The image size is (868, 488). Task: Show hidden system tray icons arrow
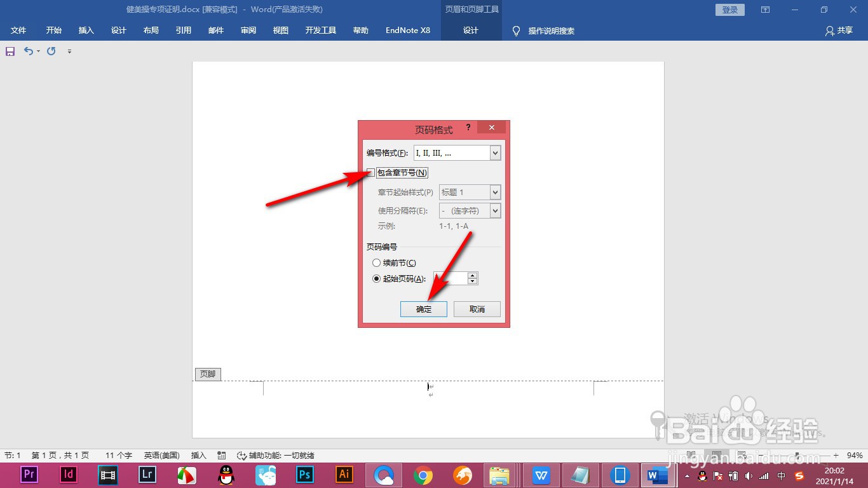click(687, 476)
